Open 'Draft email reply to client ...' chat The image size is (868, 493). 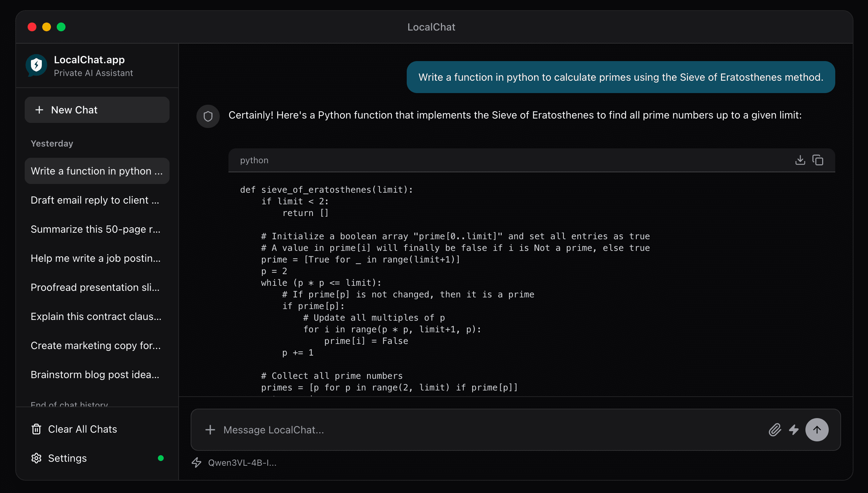pyautogui.click(x=97, y=200)
